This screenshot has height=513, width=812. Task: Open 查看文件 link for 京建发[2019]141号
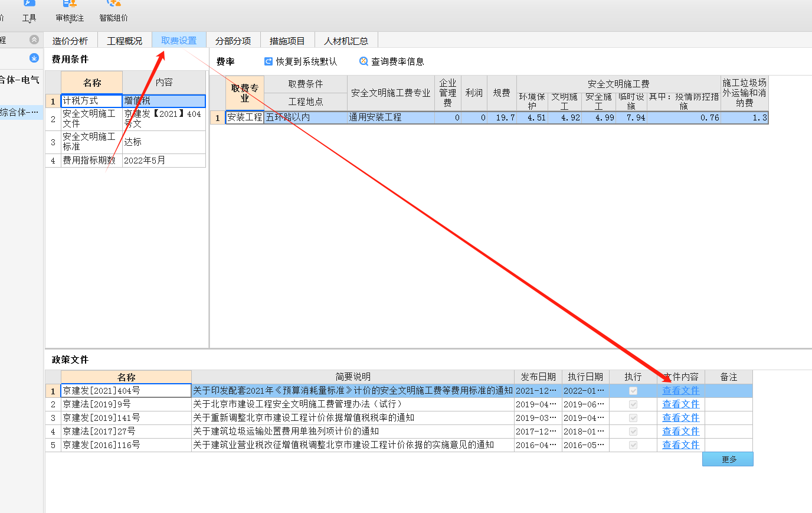[x=680, y=418]
